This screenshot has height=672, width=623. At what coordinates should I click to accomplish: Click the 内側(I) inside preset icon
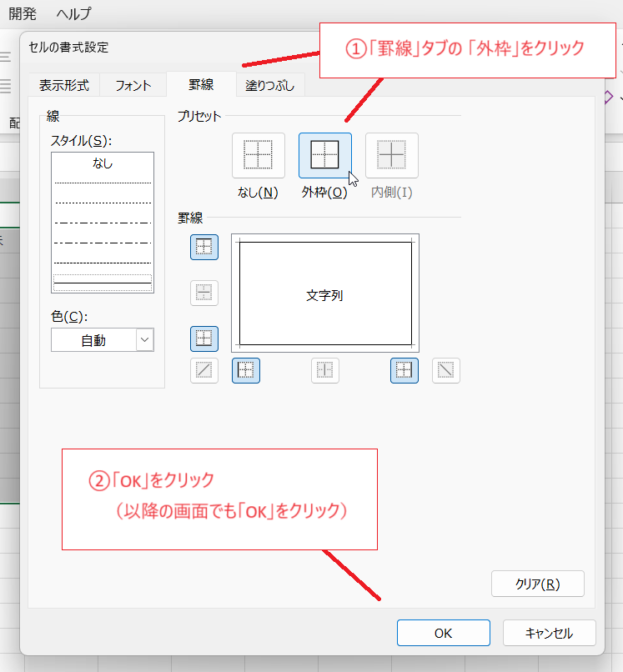391,155
